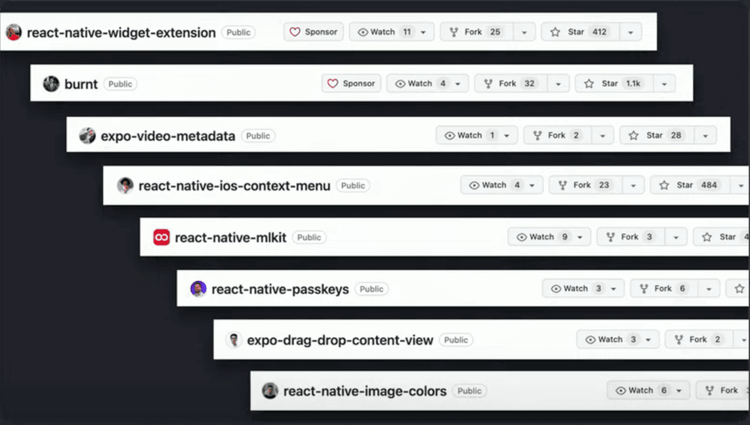Fork the react-native-mlkit repository
The width and height of the screenshot is (750, 425).
(630, 237)
